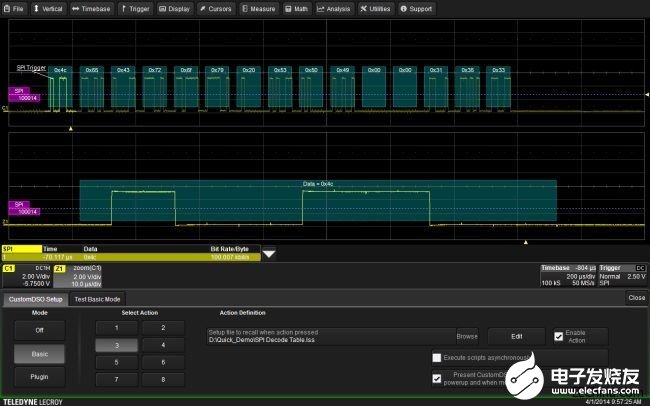Open the Math menu
Image resolution: width=650 pixels, height=406 pixels.
(x=297, y=8)
